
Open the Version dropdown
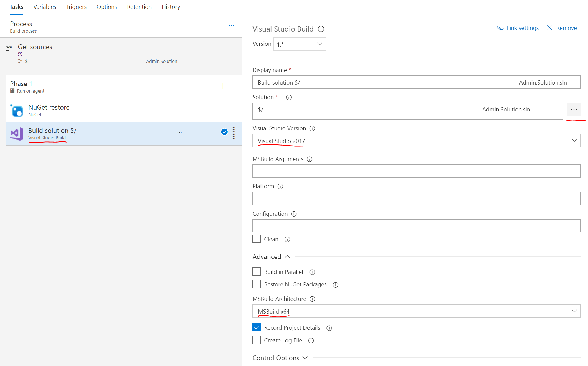tap(300, 44)
